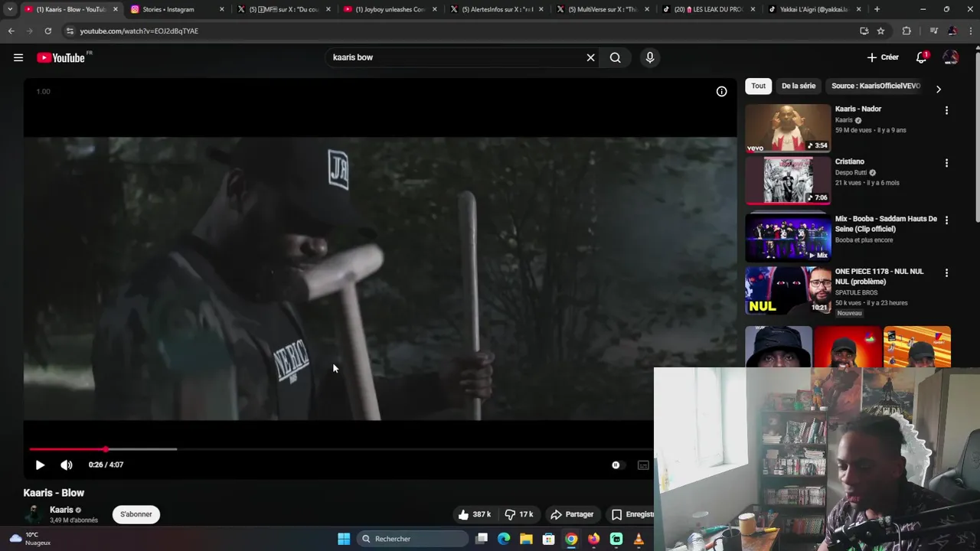The height and width of the screenshot is (551, 980).
Task: Go back with browser back arrow
Action: coord(11,31)
